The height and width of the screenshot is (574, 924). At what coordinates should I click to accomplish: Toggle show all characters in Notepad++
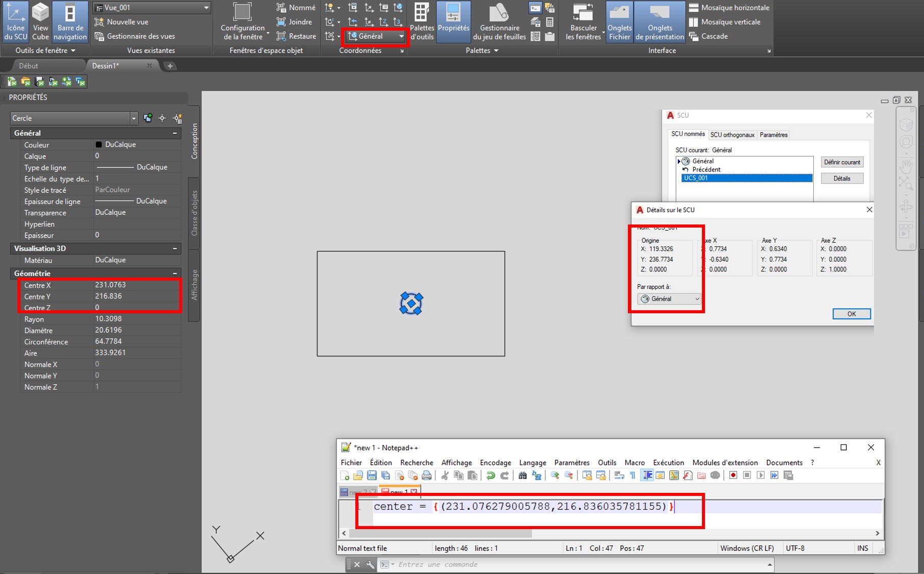pos(633,476)
